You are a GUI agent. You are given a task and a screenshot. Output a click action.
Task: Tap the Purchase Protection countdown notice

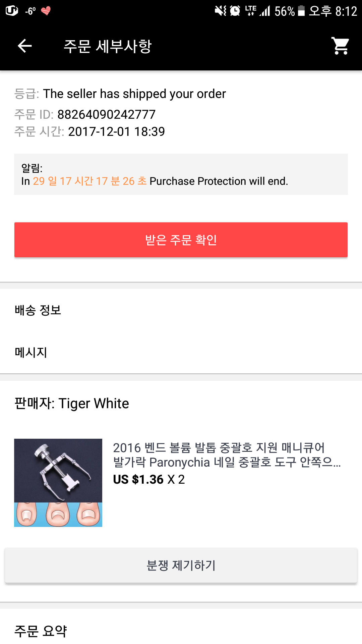tap(181, 174)
